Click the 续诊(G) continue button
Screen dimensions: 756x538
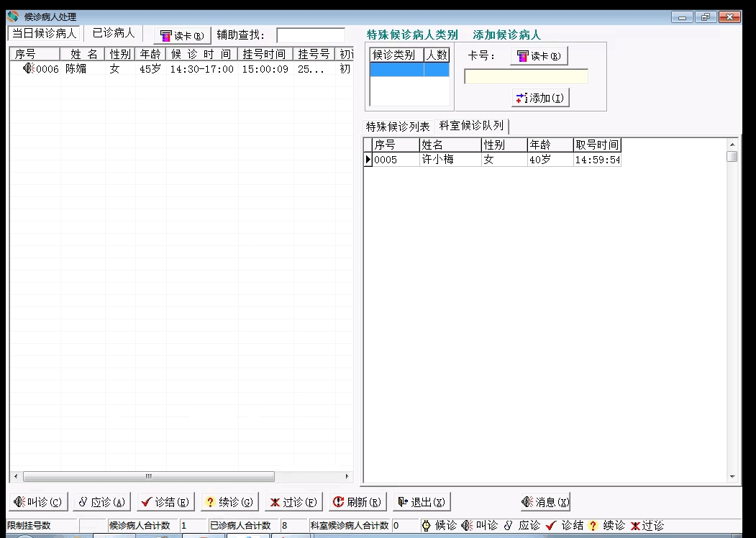point(229,502)
